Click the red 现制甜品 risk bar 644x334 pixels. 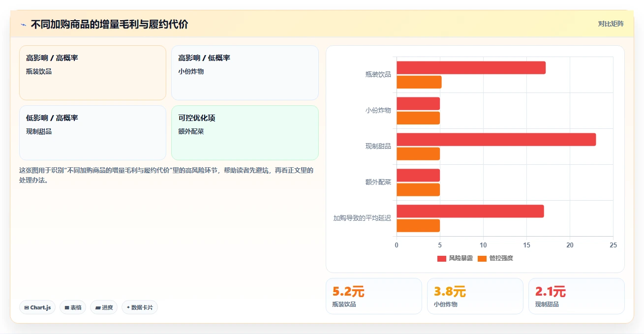pyautogui.click(x=496, y=140)
